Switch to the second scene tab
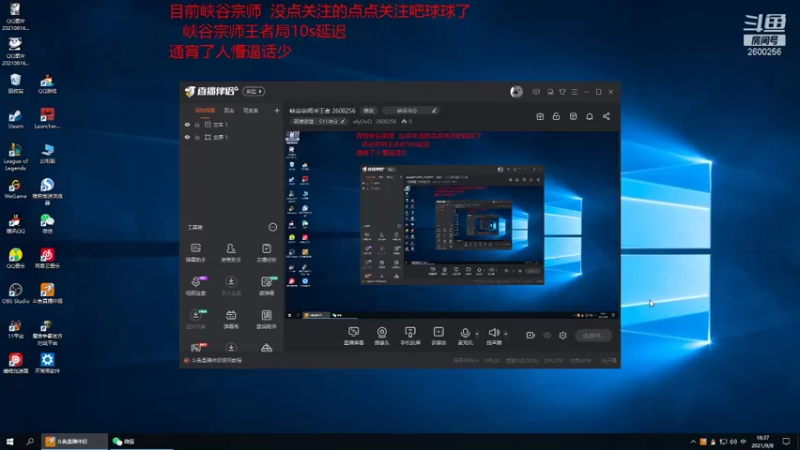 229,110
